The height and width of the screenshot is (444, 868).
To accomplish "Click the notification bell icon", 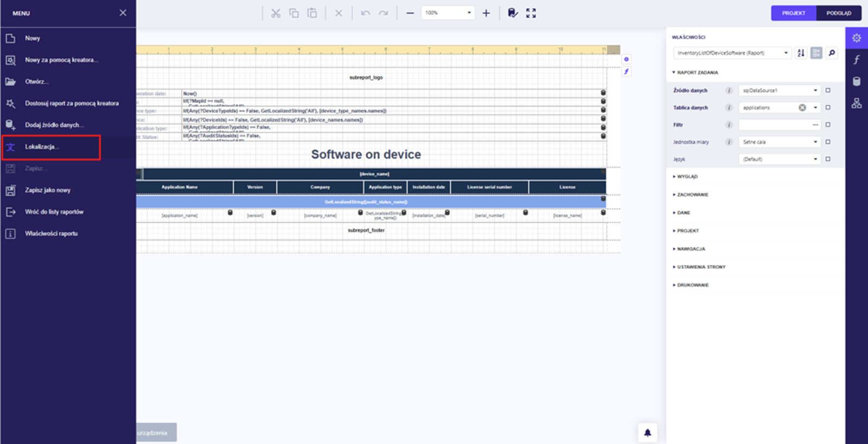I will [647, 433].
